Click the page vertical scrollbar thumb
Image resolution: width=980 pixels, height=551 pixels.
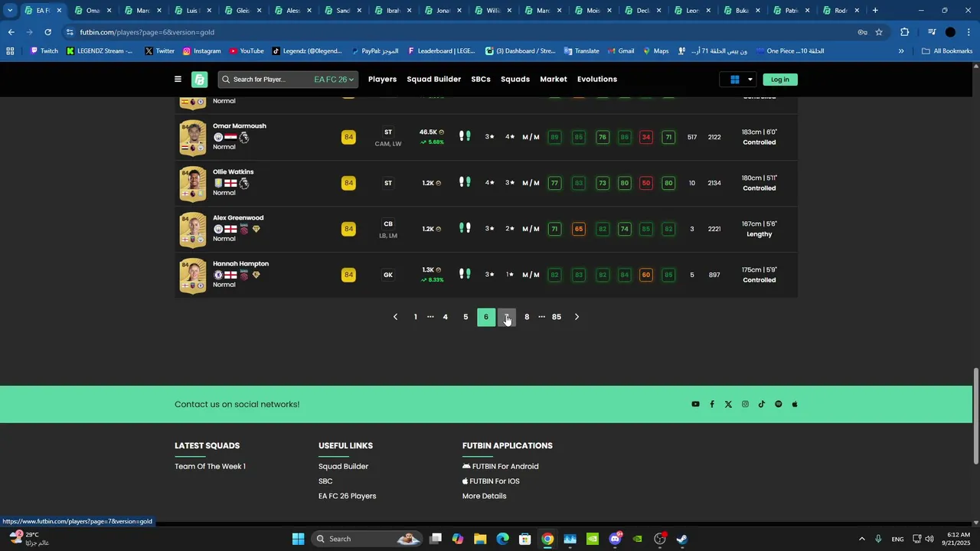975,416
